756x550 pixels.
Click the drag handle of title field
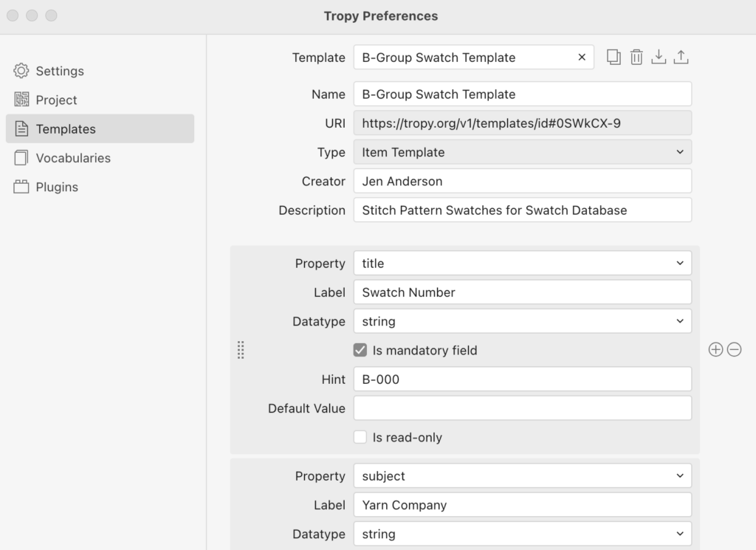[241, 350]
